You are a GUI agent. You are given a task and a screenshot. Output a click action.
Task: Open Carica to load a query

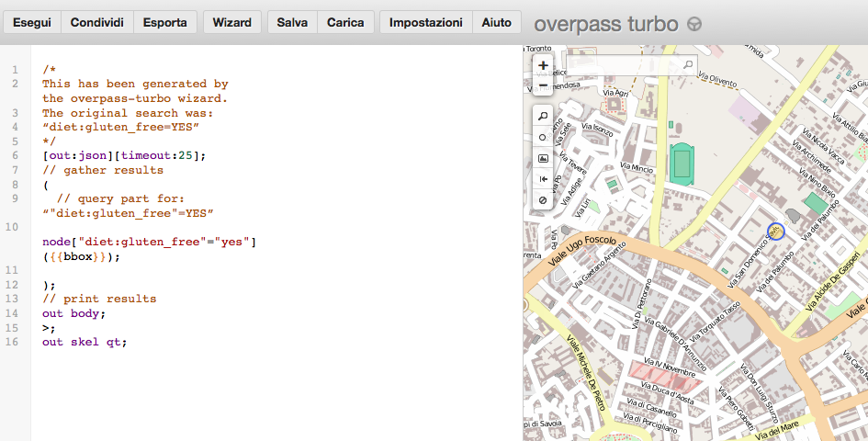click(x=345, y=23)
